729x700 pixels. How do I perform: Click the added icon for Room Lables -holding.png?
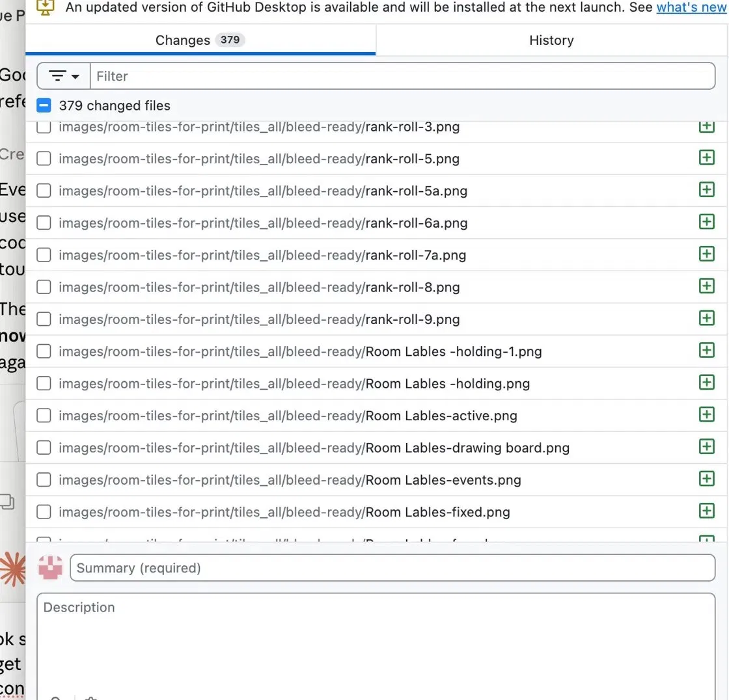(707, 382)
